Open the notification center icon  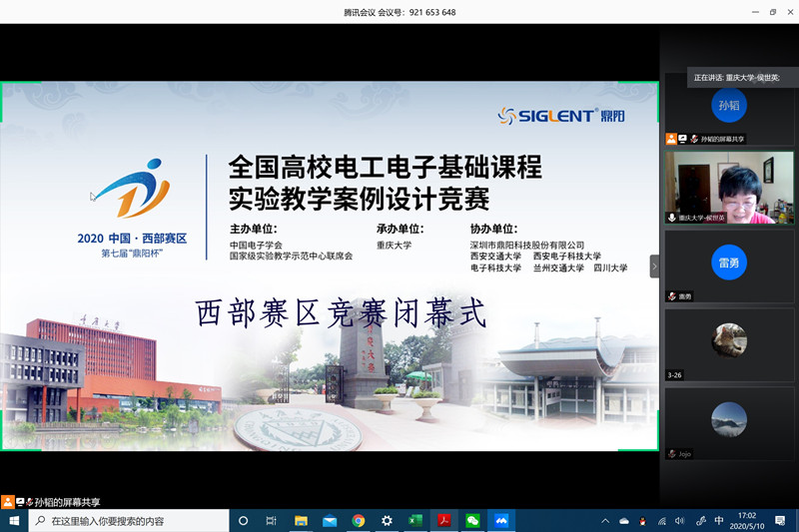click(x=780, y=520)
